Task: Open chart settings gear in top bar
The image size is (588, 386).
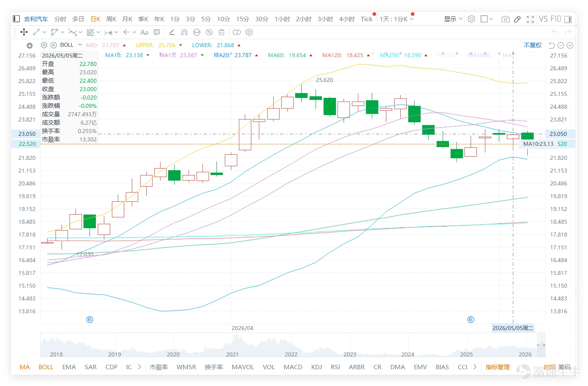Action: (471, 19)
